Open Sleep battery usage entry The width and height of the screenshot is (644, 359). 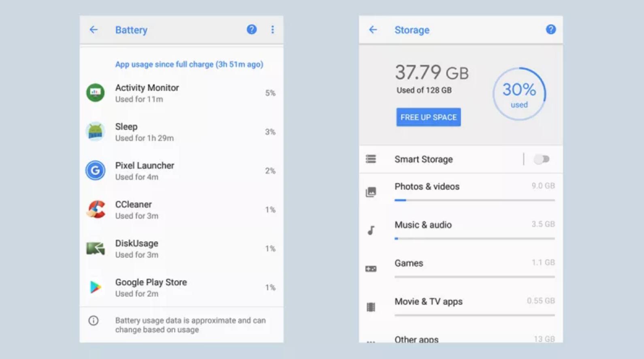[x=181, y=132]
